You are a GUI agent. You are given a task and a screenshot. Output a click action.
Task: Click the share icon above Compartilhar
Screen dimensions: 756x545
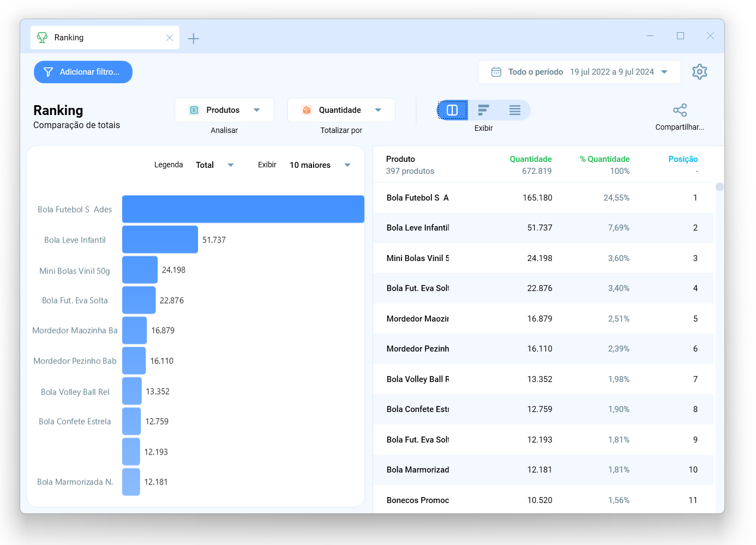pos(680,110)
